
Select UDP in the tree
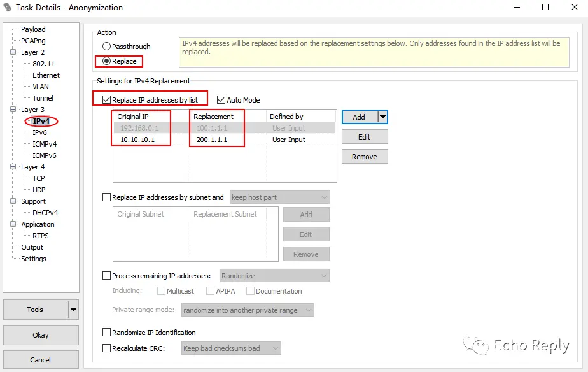click(x=39, y=190)
